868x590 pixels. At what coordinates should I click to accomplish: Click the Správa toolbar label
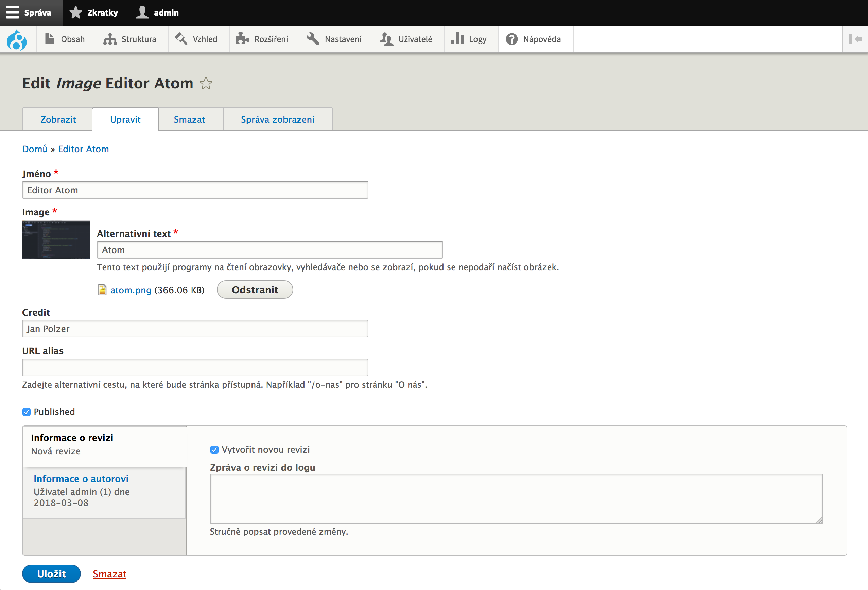pos(38,13)
